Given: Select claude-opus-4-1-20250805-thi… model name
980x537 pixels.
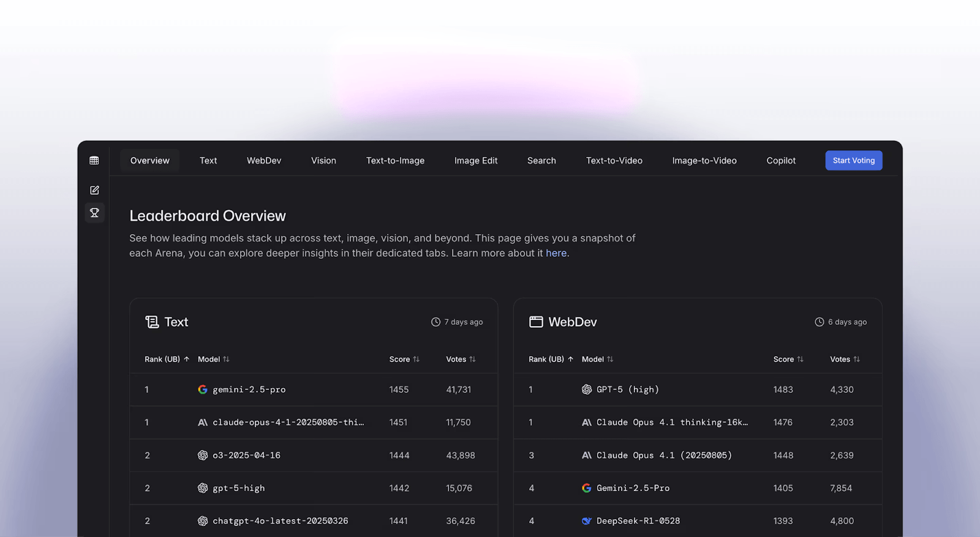Looking at the screenshot, I should (x=288, y=422).
